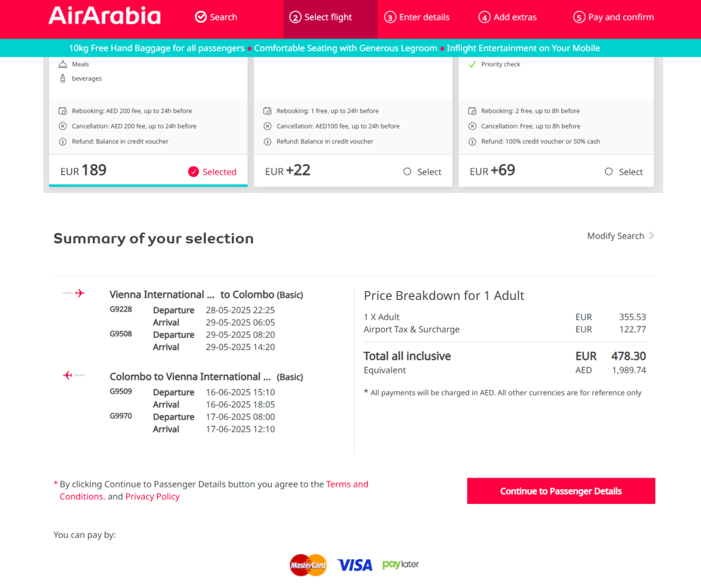Open the Privacy Policy link
Screen dimensions: 701x588
point(152,497)
